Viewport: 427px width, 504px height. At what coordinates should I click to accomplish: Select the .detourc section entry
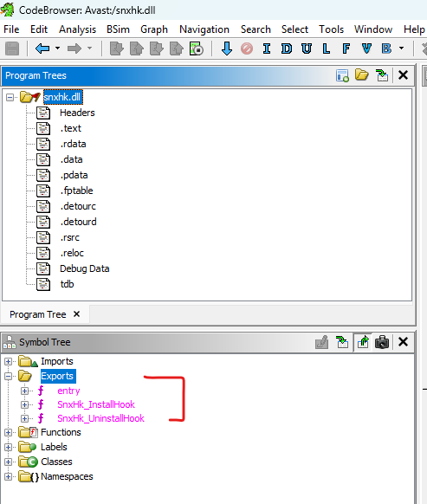(78, 206)
